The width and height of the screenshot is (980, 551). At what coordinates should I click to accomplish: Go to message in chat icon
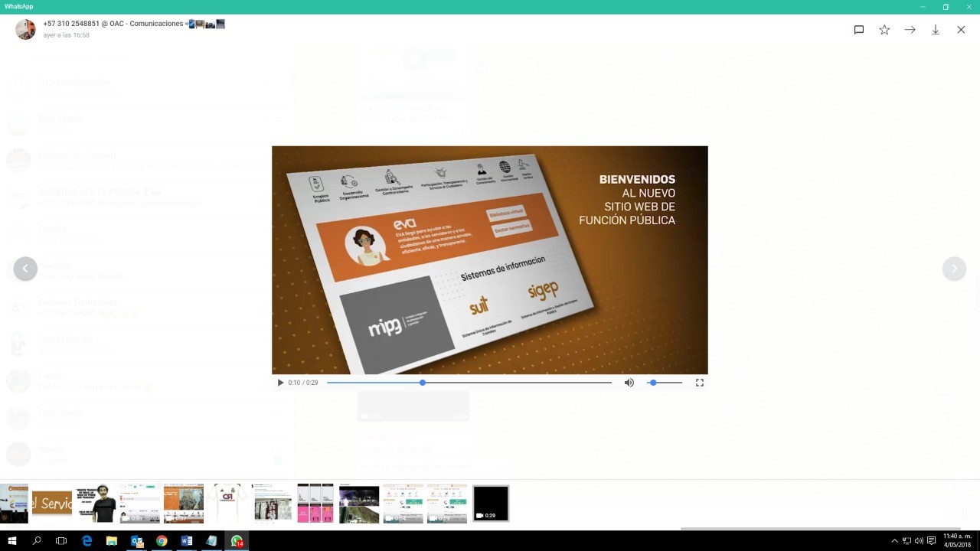point(859,30)
